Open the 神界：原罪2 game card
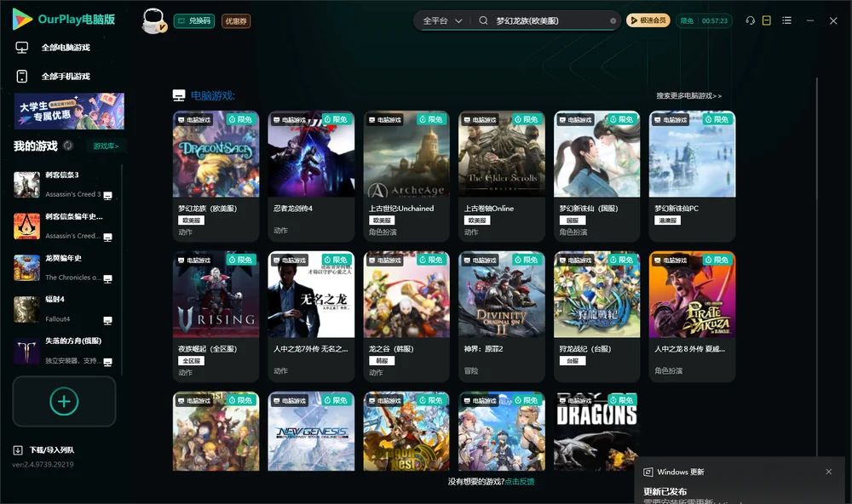Screen dimensions: 852x504 pos(502,317)
